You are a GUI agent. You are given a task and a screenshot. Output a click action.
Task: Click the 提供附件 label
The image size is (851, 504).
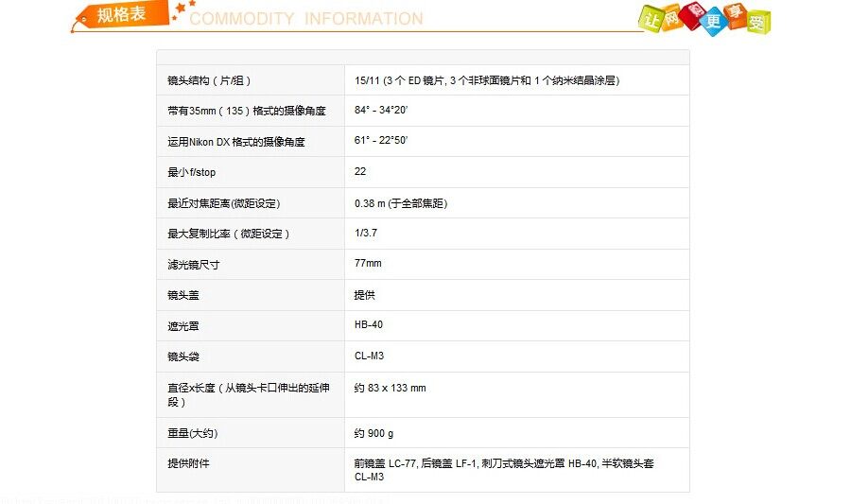pyautogui.click(x=188, y=463)
